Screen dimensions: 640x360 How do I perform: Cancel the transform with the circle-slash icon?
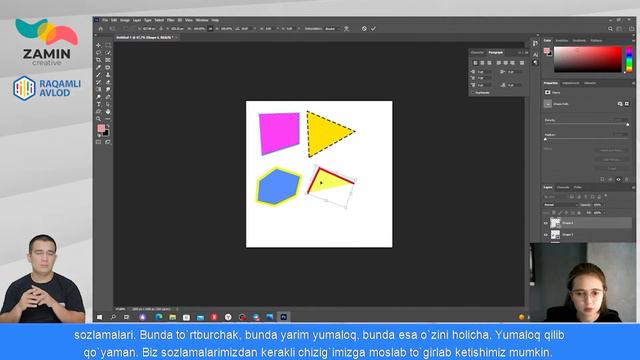click(364, 29)
